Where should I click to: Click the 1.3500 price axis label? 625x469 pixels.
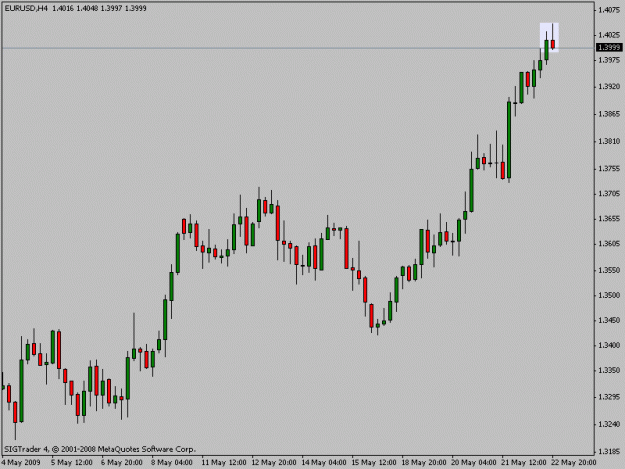pyautogui.click(x=609, y=295)
